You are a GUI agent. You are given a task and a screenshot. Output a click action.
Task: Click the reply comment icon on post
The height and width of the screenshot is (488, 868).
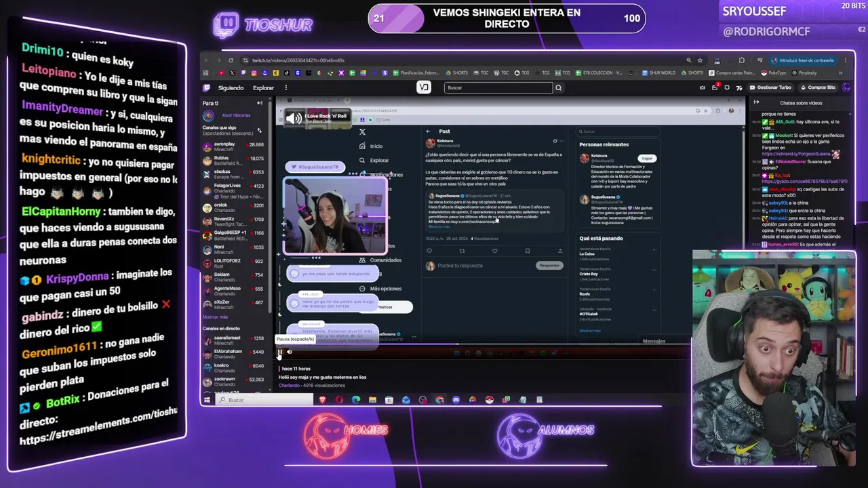click(429, 251)
